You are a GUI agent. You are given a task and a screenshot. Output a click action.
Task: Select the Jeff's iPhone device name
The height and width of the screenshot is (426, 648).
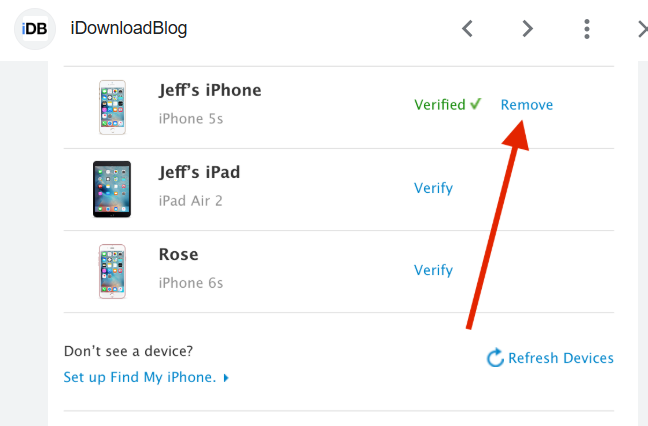coord(210,90)
